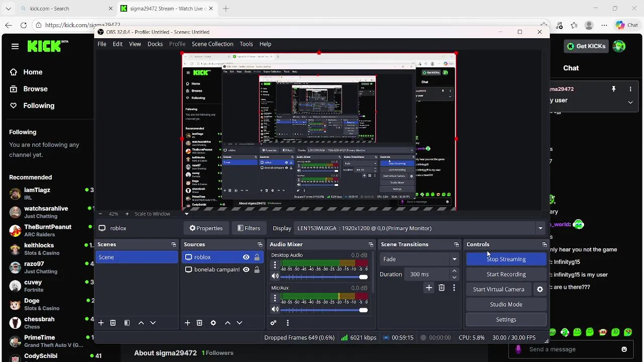Open Fade transition dropdown
Viewport: 644px width, 362px height.
(420, 259)
